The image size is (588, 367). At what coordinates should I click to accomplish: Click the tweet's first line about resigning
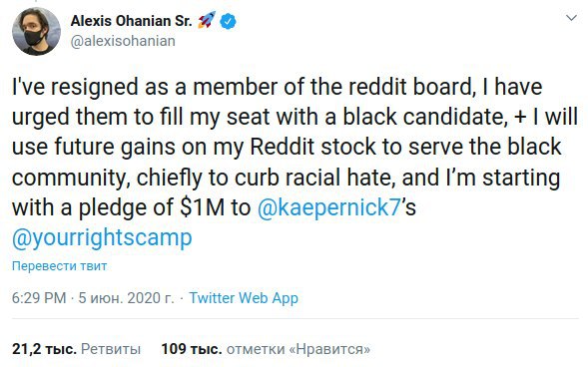(x=278, y=87)
